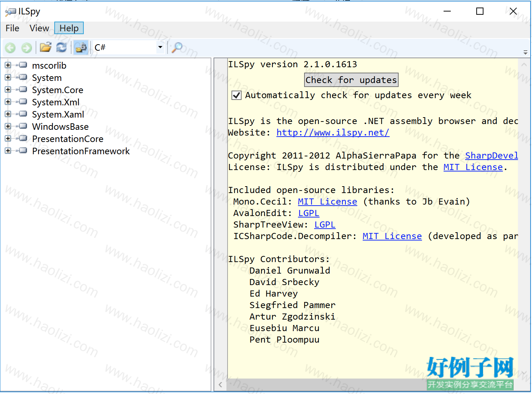Expand the PresentationCore assembly node
The width and height of the screenshot is (532, 394).
point(8,138)
